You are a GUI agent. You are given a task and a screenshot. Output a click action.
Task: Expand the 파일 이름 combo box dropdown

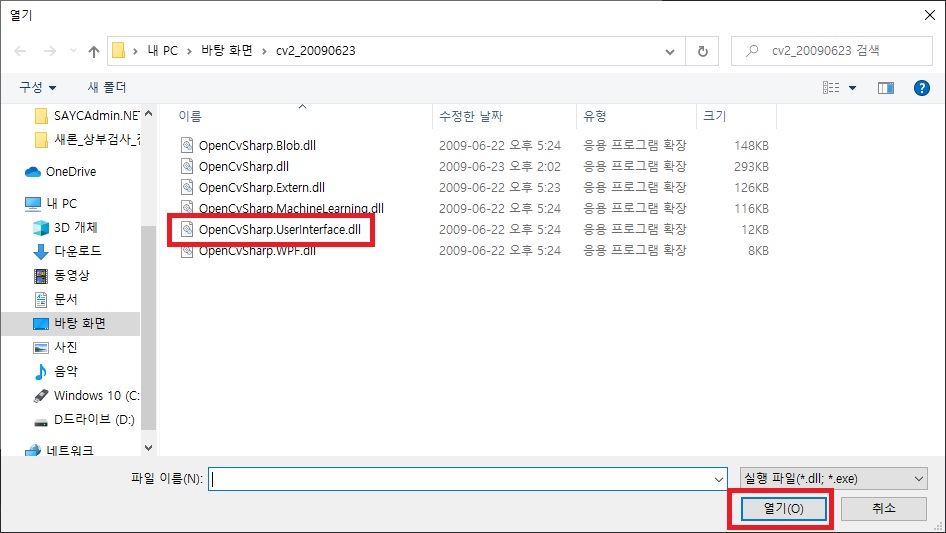[x=719, y=479]
